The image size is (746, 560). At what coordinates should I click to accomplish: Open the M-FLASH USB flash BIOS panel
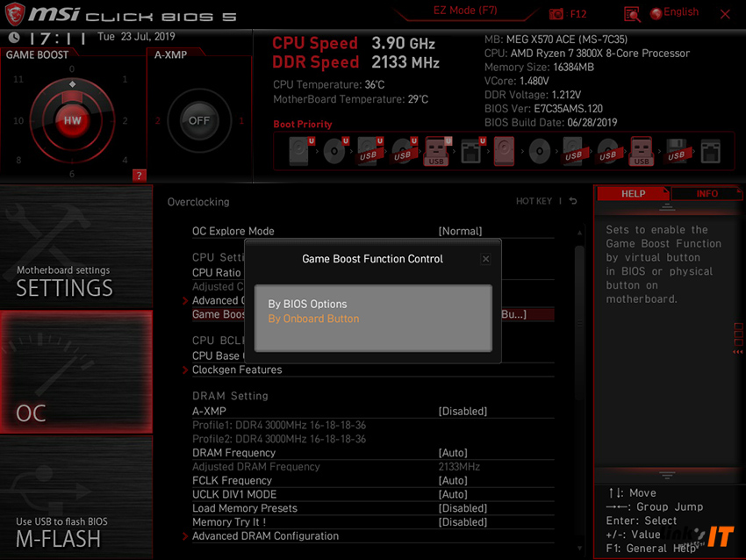[x=76, y=498]
